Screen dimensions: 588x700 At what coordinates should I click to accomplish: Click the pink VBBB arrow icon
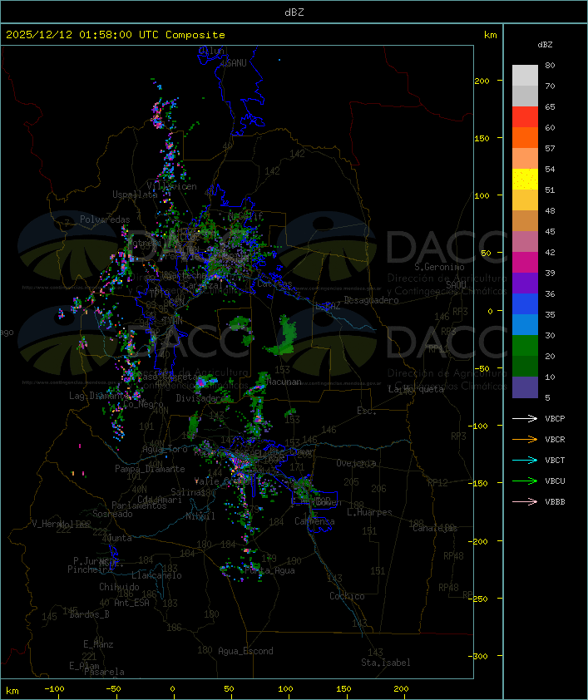[525, 501]
